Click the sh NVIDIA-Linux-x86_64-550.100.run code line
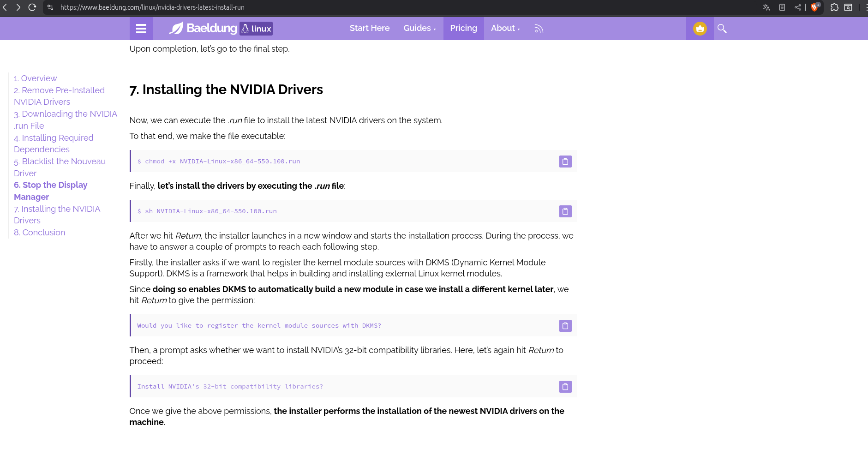868x449 pixels. [207, 211]
